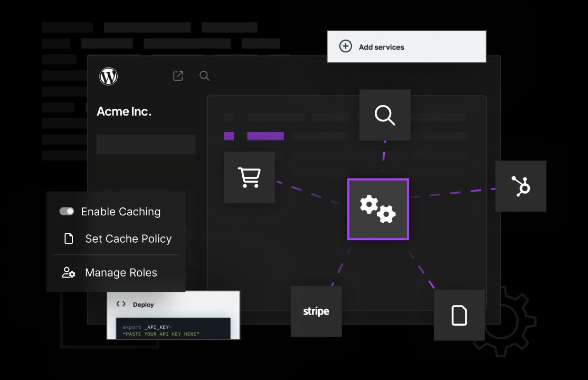
Task: Select the wide purple highlighted tab
Action: point(265,136)
